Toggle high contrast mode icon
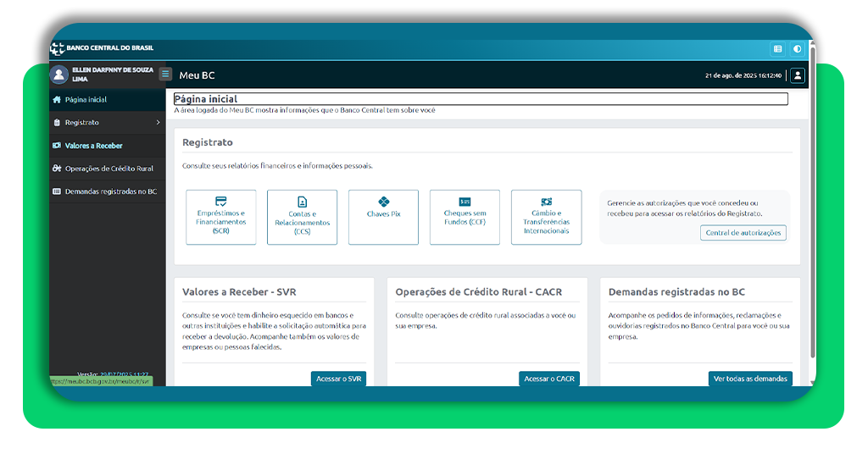Screen dimensions: 868x454 797,49
